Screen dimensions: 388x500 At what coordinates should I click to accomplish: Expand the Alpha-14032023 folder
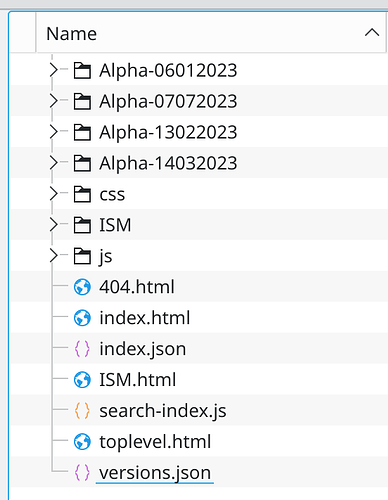point(53,163)
